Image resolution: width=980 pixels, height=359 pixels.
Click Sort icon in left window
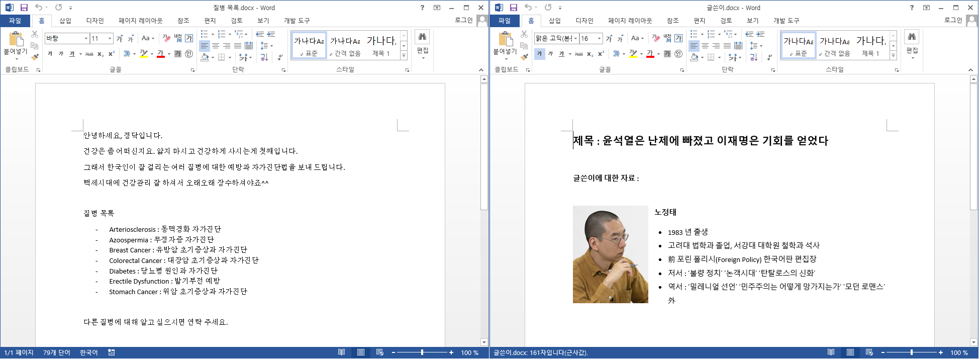point(264,57)
